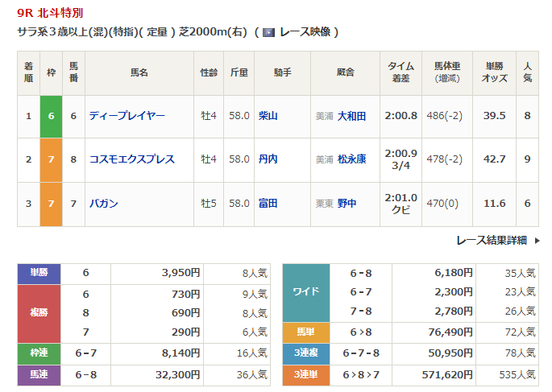The height and width of the screenshot is (392, 552).
Task: Click the arrow beside レース結果詳細
Action: coord(536,240)
